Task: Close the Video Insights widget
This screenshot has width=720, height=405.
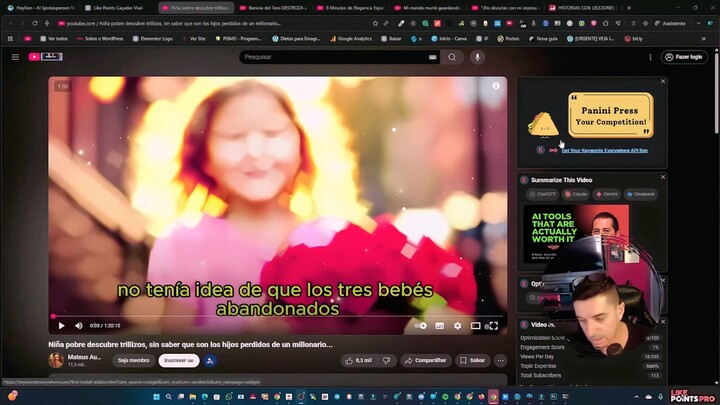Action: coord(663,321)
